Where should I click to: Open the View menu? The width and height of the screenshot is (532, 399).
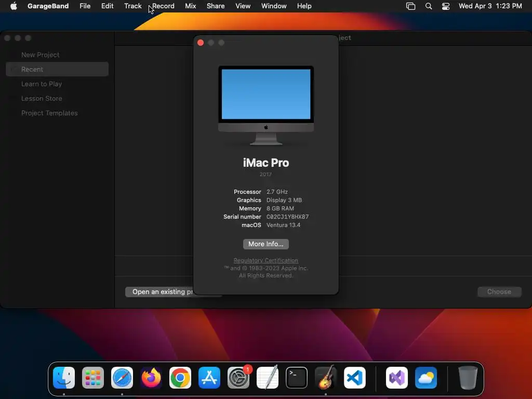(x=243, y=6)
